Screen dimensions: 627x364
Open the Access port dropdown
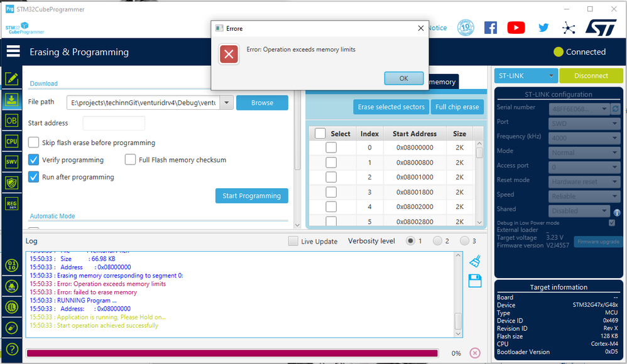585,167
